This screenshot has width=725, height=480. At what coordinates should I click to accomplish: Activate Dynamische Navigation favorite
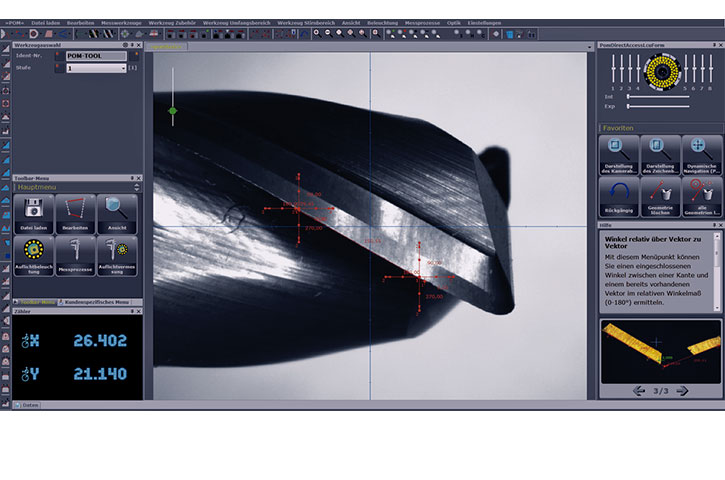701,154
